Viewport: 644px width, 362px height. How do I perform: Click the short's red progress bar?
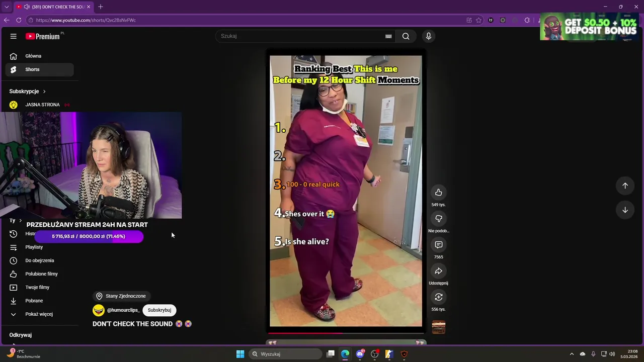346,333
